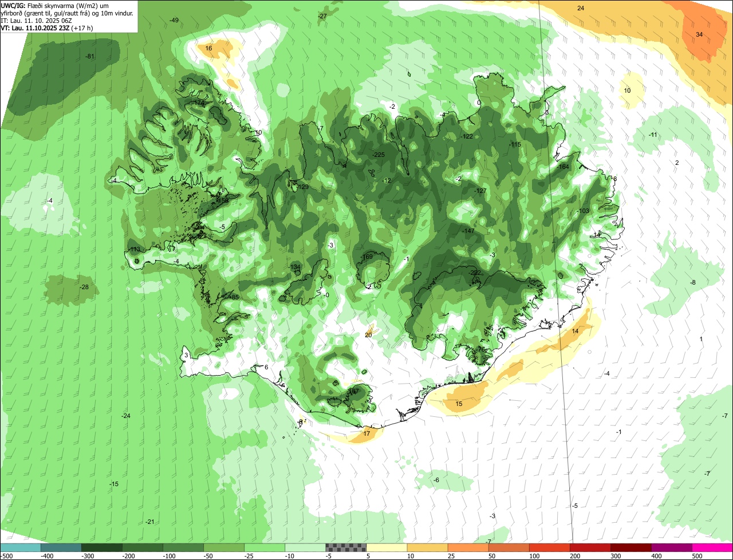Click the '134' value in western Iceland
Screen dimensions: 733x560
click(295, 267)
